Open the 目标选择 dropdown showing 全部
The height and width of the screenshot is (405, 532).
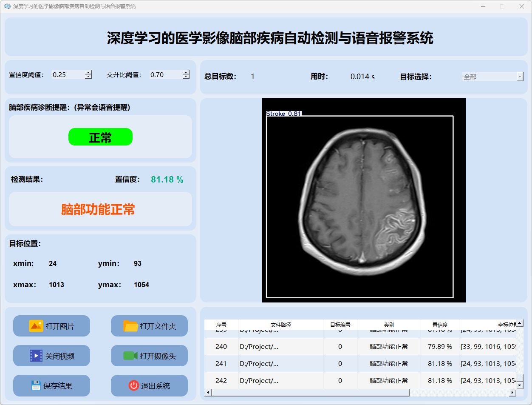492,77
